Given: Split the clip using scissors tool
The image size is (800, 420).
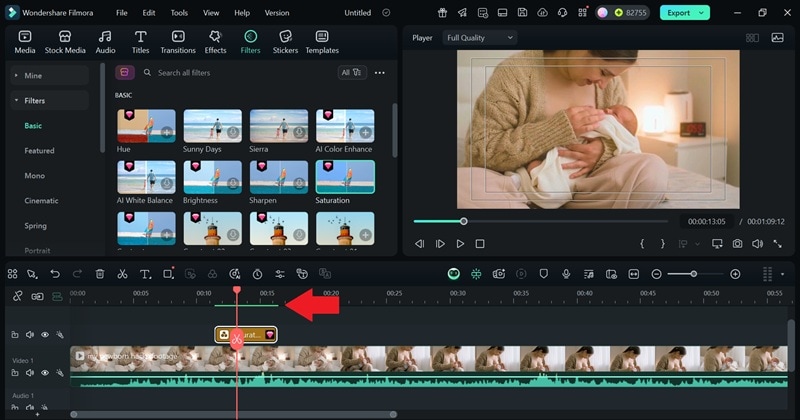Looking at the screenshot, I should point(122,274).
